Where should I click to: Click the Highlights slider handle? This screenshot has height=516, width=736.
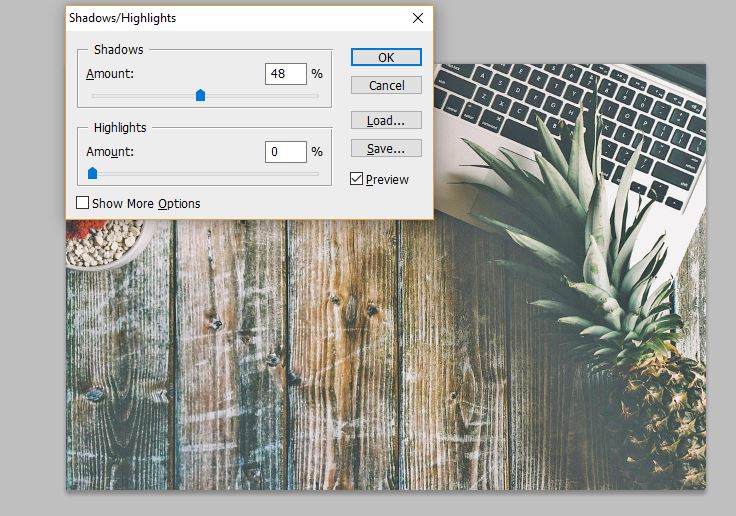coord(92,173)
